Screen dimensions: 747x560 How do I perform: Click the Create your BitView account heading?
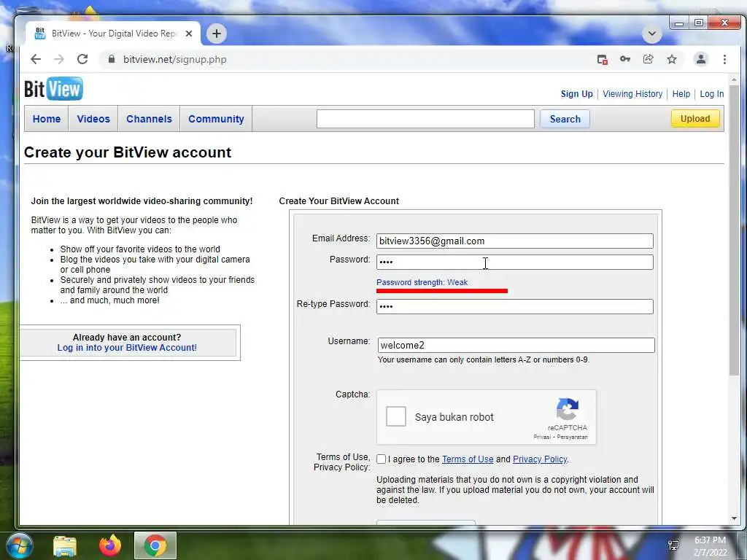click(128, 152)
